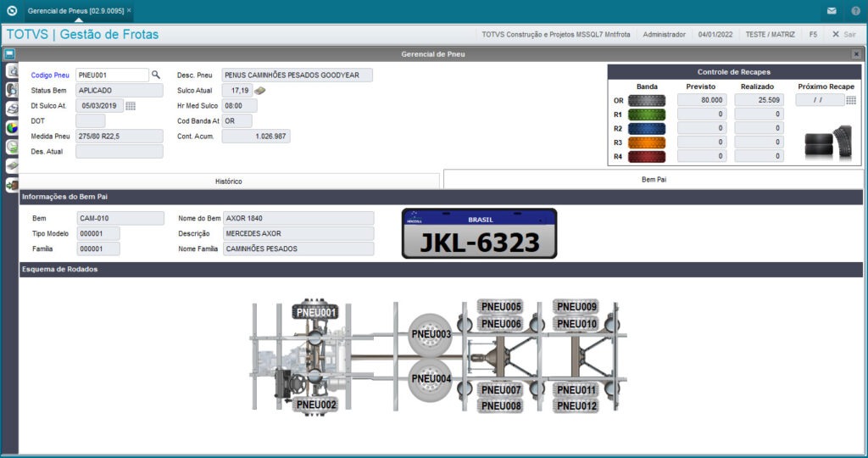Click the tire inspection sidebar icon
The image size is (868, 458).
(12, 90)
